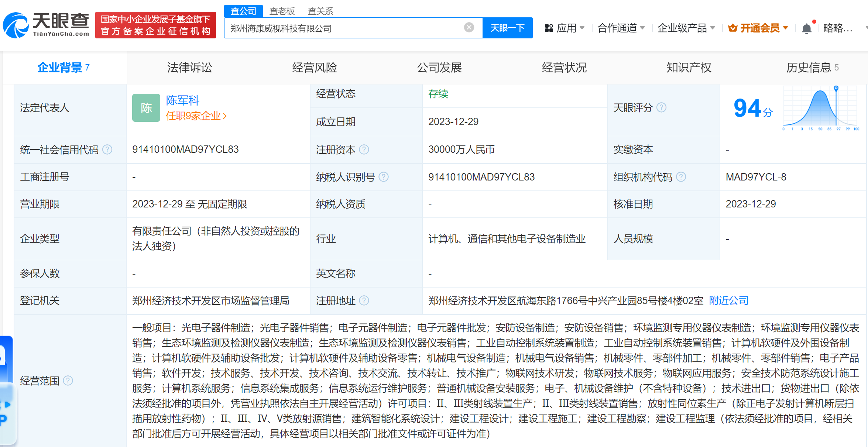Click help icon beside 注册资本
Screen dimensions: 868x447
point(364,149)
